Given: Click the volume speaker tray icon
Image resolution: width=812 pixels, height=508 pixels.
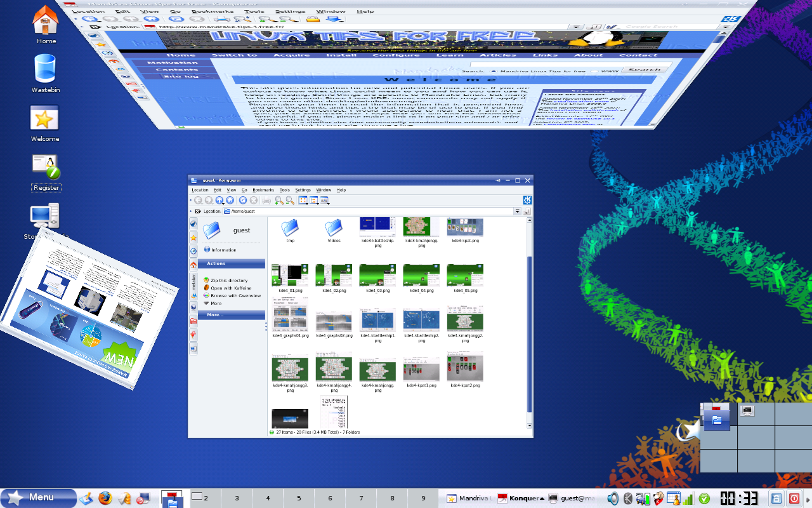Looking at the screenshot, I should pos(613,498).
